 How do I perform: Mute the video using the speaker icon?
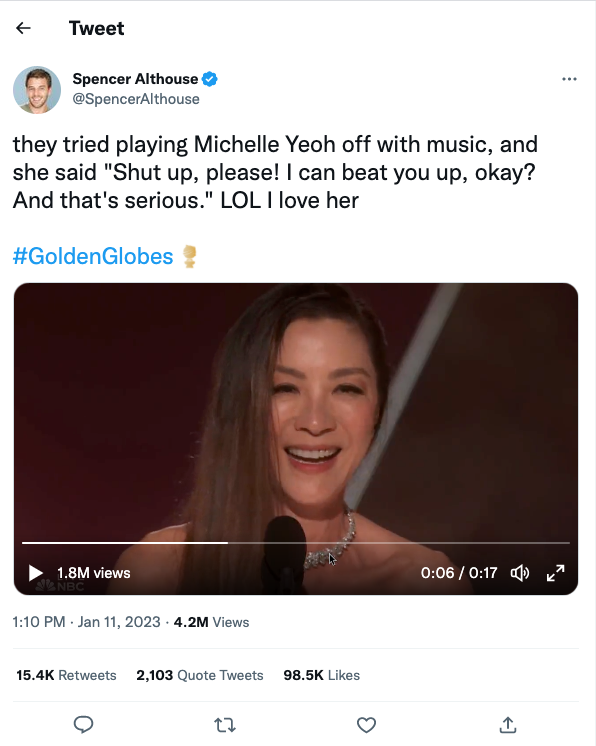[x=519, y=573]
